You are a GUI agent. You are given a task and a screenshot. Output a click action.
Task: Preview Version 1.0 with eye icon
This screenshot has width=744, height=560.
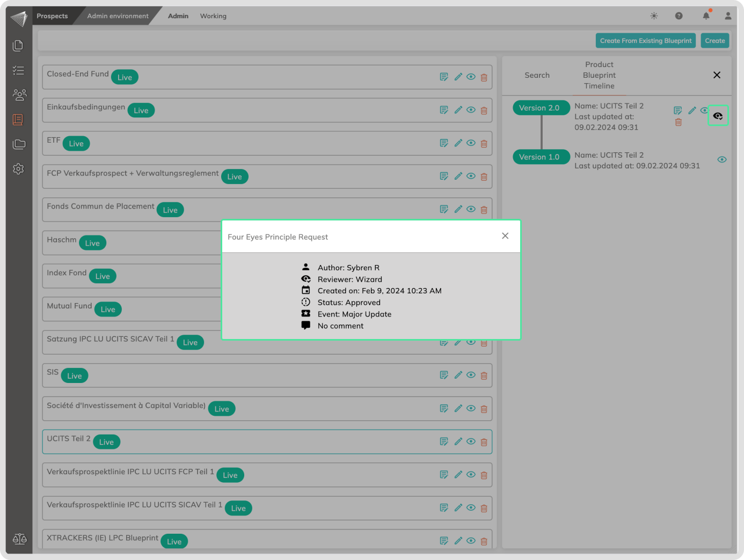722,159
